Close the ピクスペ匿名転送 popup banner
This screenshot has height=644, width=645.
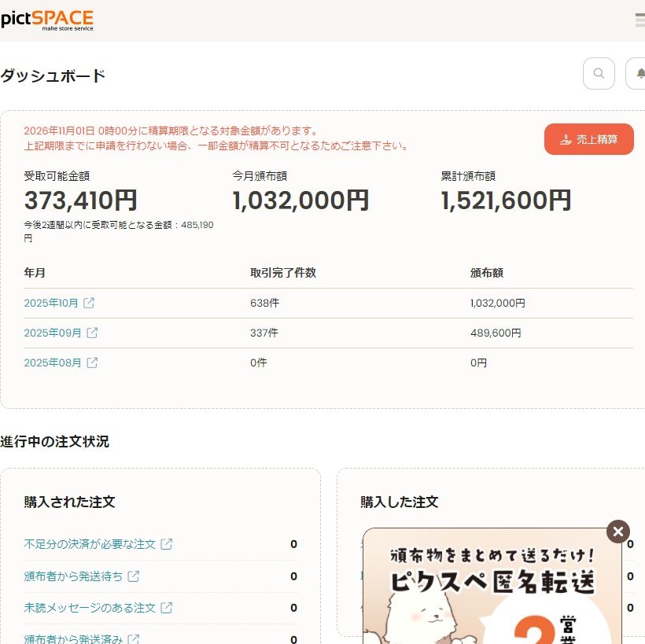coord(618,532)
